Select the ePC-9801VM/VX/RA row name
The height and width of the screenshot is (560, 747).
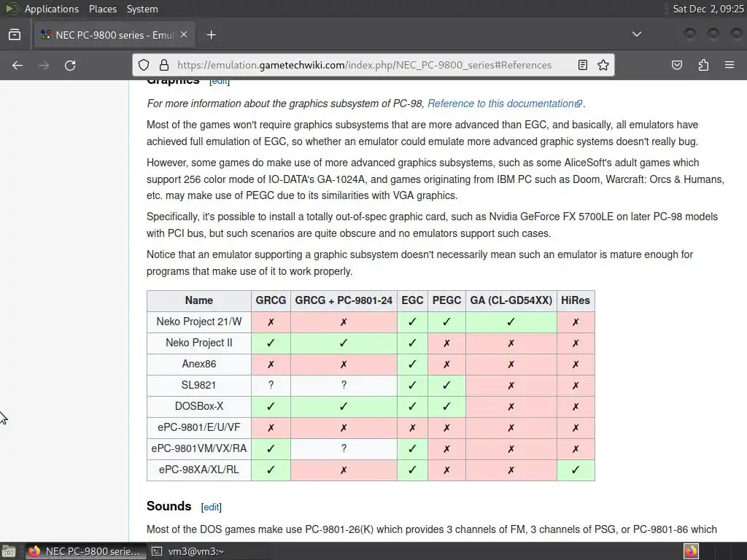tap(198, 448)
